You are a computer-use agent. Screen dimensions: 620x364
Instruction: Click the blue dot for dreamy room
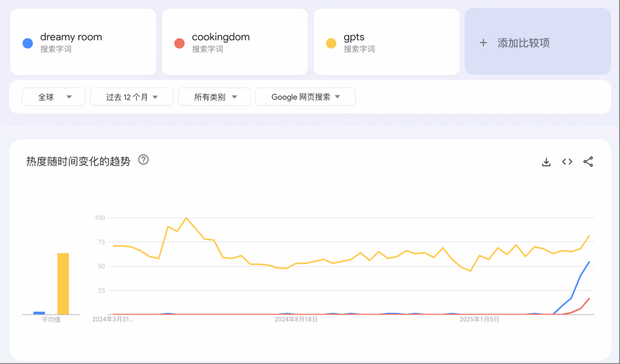28,43
